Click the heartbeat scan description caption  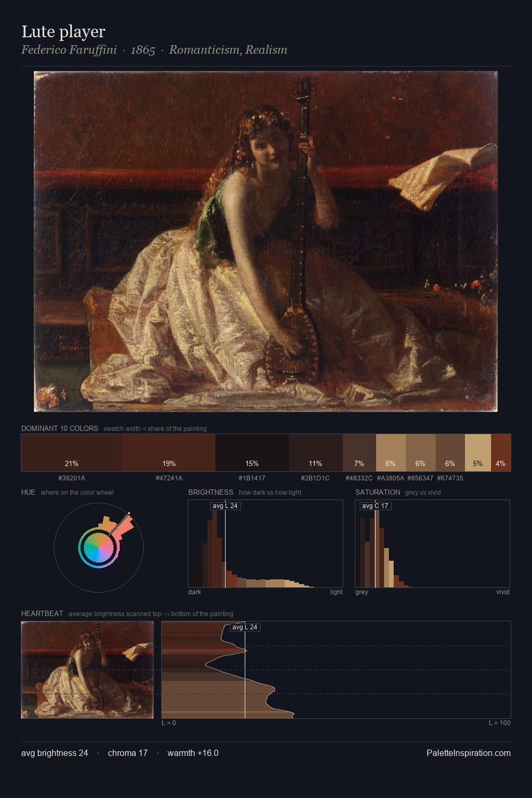click(x=151, y=614)
